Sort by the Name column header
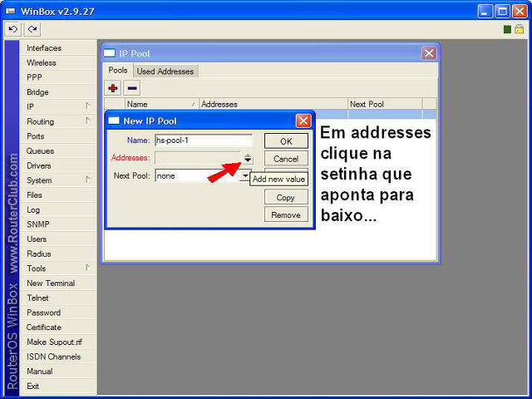532x399 pixels. [162, 104]
